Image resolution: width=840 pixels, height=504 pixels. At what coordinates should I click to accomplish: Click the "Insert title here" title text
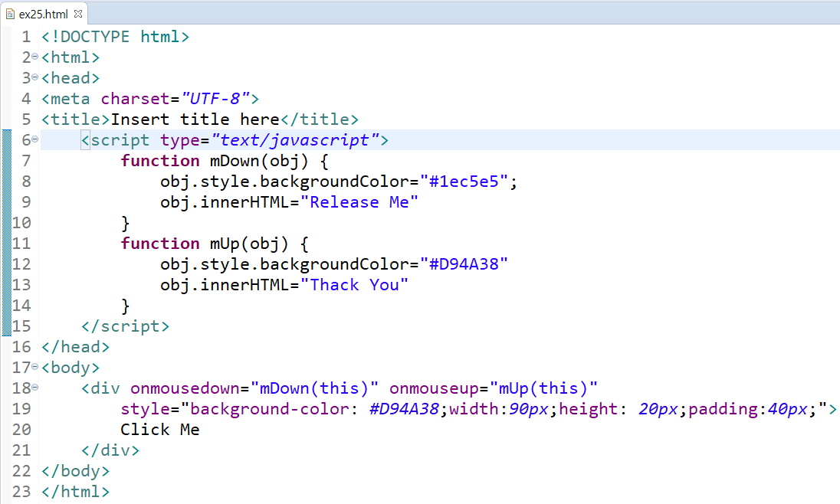click(x=195, y=119)
